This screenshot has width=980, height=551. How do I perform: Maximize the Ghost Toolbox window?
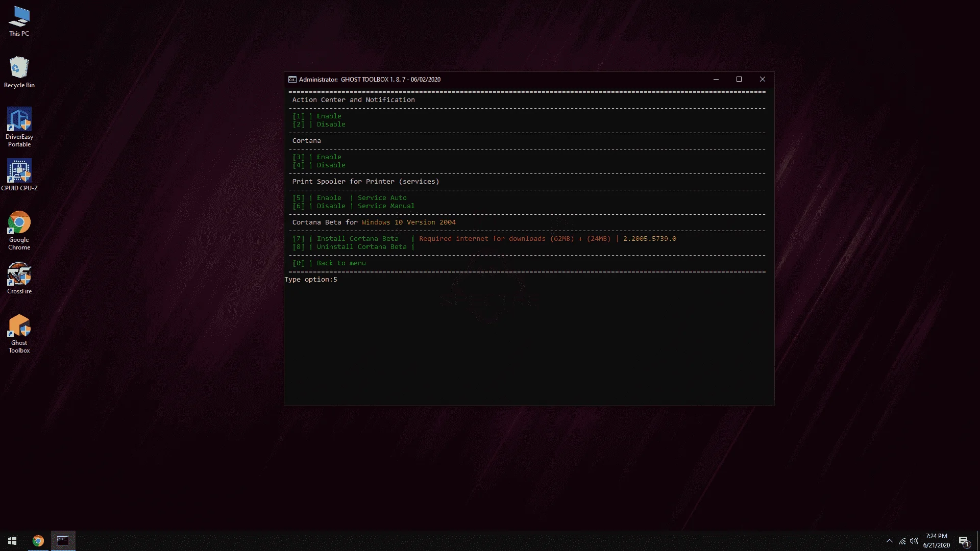[739, 80]
